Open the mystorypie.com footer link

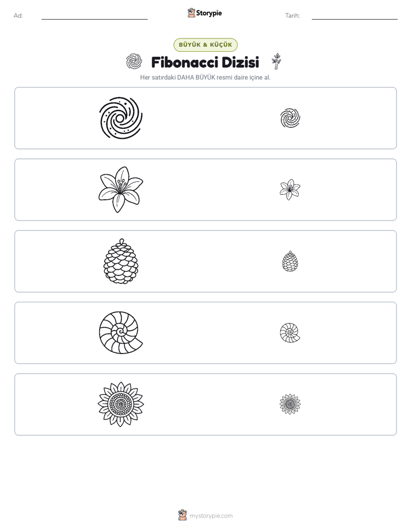(x=211, y=516)
